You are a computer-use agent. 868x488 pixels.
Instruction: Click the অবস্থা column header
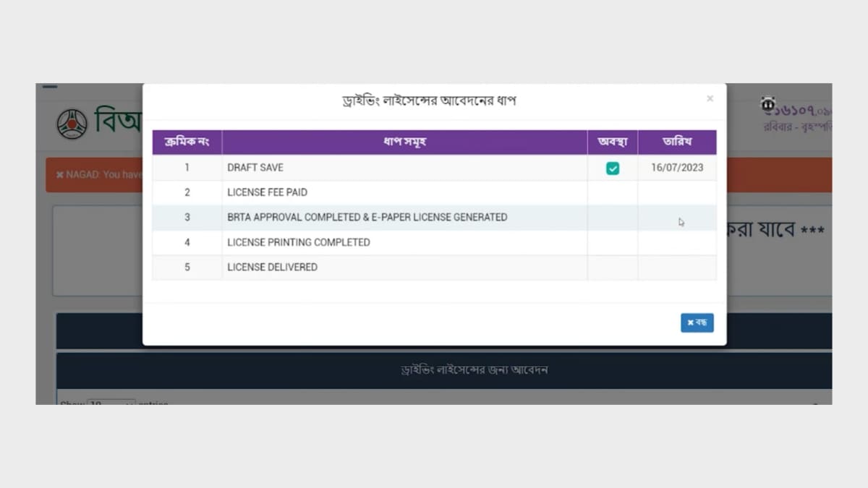point(613,142)
